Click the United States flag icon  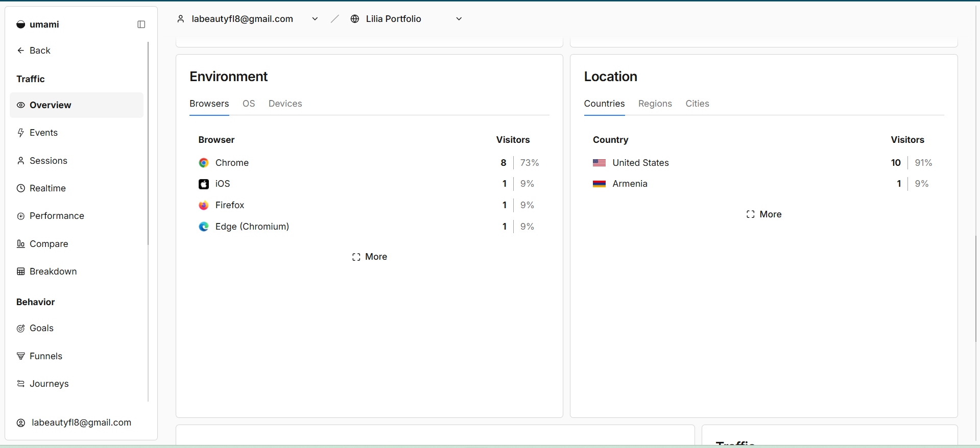pos(599,163)
